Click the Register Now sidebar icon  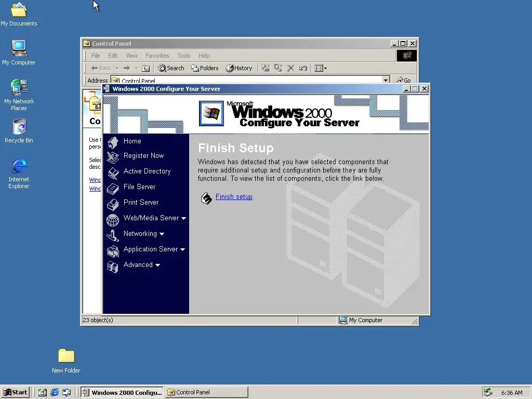point(113,157)
